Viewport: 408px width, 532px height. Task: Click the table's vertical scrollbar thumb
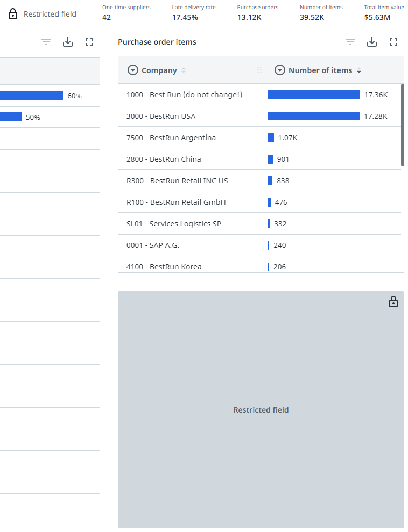pyautogui.click(x=402, y=125)
